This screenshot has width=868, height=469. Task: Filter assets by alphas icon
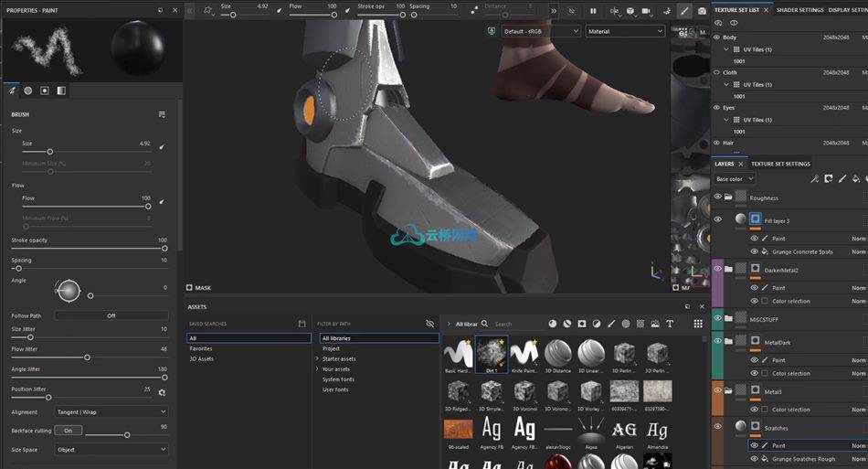(626, 324)
